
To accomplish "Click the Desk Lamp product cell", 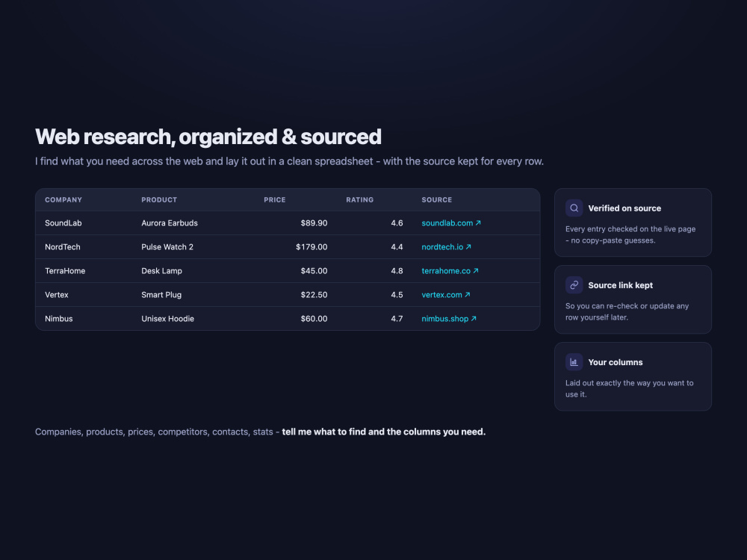I will tap(161, 271).
